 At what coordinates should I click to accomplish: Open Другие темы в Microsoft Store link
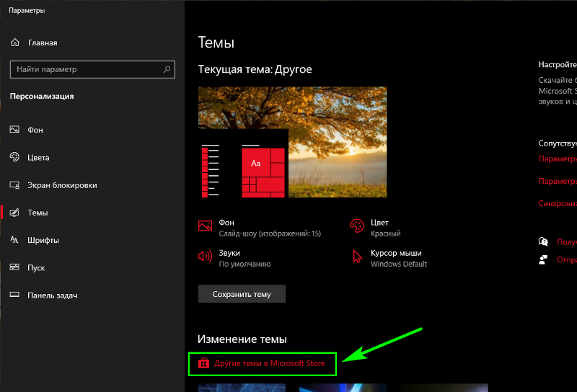coord(269,363)
